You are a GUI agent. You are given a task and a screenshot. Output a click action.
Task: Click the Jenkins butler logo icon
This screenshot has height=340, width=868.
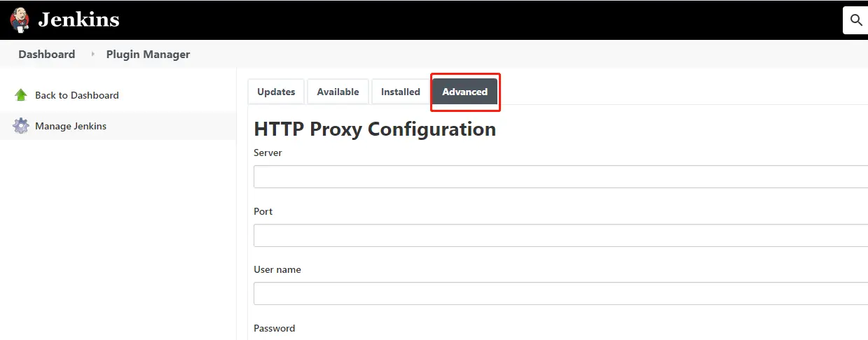point(20,20)
